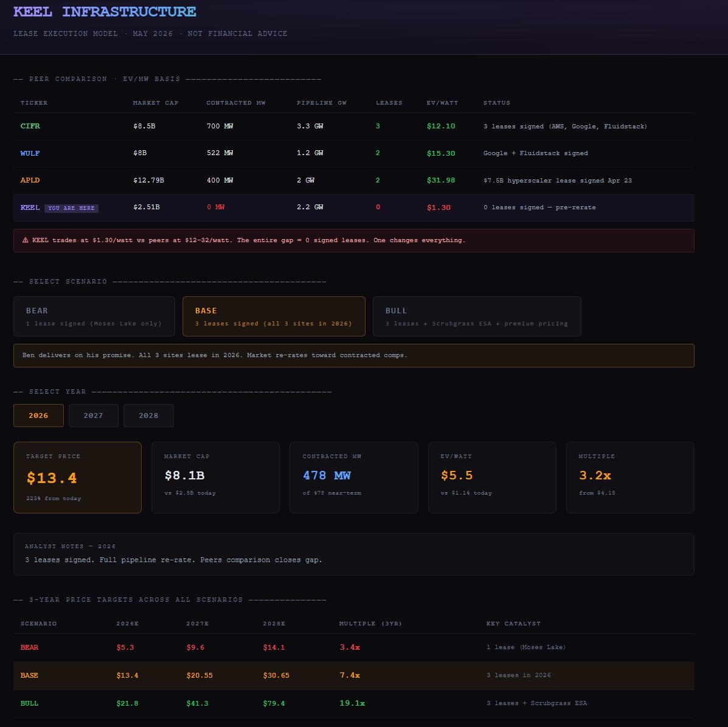This screenshot has height=727, width=728.
Task: Click the MARKET CAP column header
Action: (x=156, y=103)
